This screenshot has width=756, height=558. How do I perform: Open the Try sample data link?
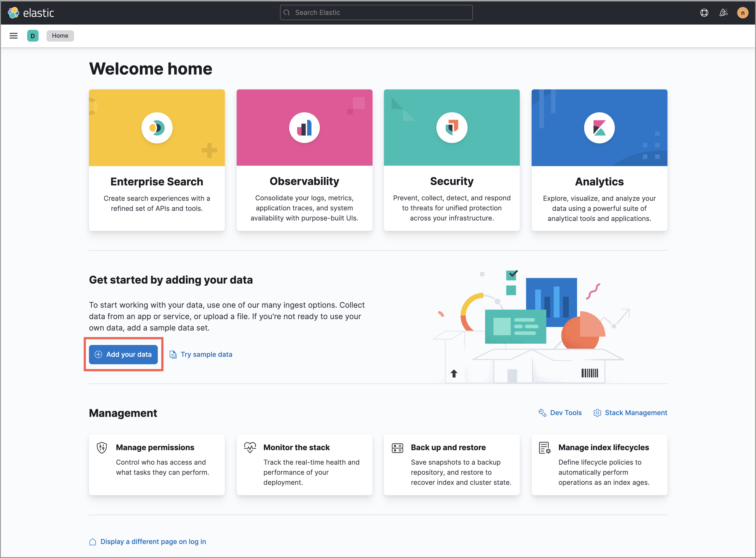click(x=206, y=354)
